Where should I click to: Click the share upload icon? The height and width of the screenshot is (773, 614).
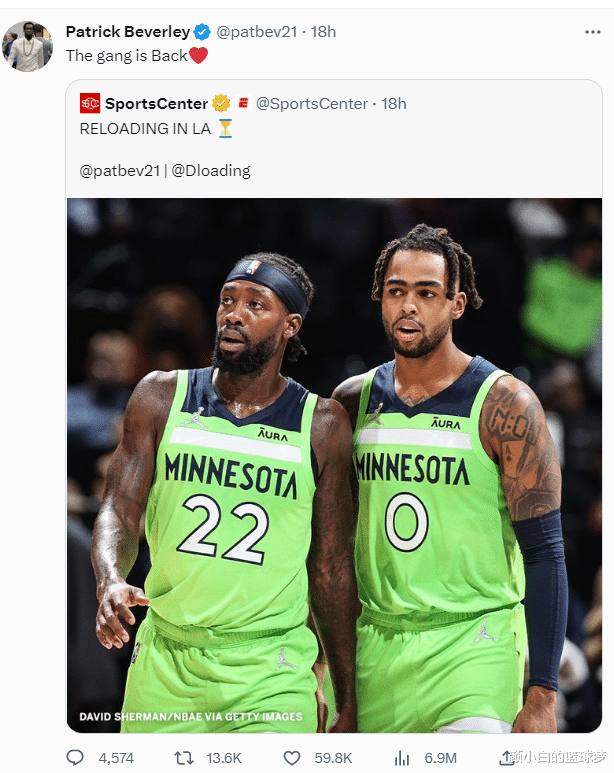pyautogui.click(x=506, y=758)
